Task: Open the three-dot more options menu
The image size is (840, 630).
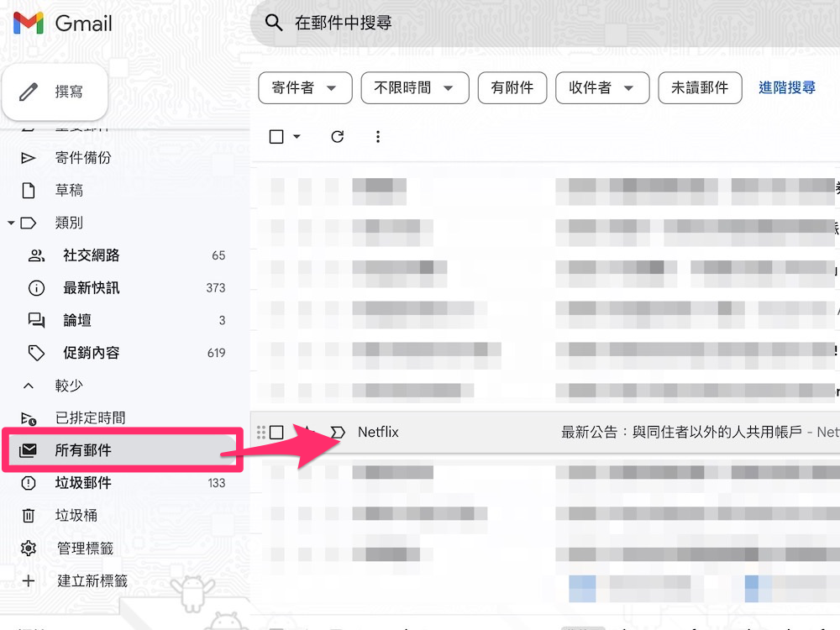Action: pos(378,137)
